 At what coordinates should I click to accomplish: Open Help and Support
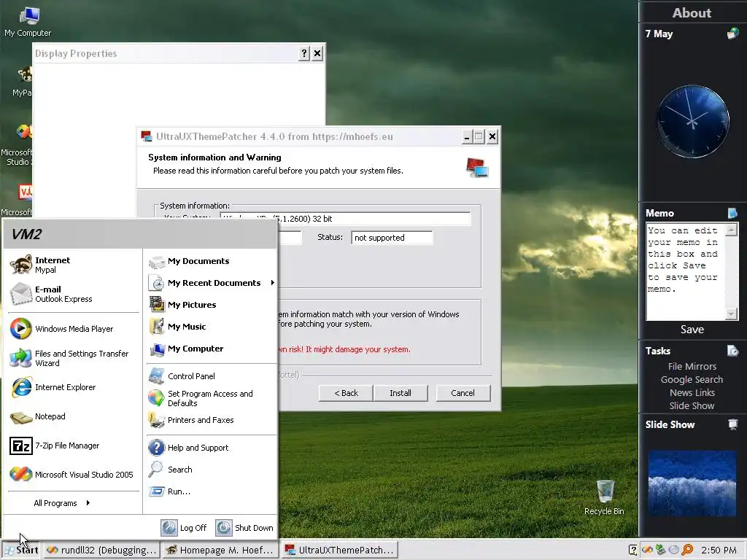212,448
